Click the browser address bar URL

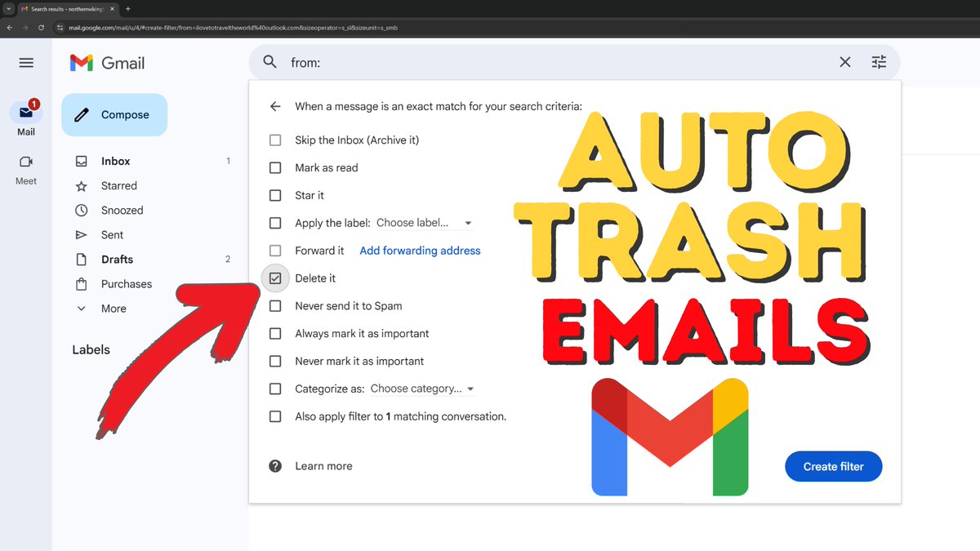pos(233,27)
